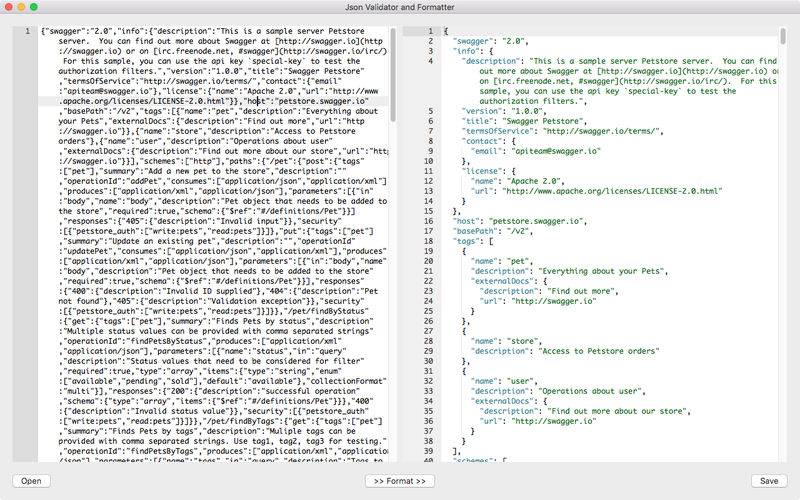This screenshot has height=500, width=800.
Task: Click "basePath": "/v2" in the formatted pane
Action: pos(492,231)
